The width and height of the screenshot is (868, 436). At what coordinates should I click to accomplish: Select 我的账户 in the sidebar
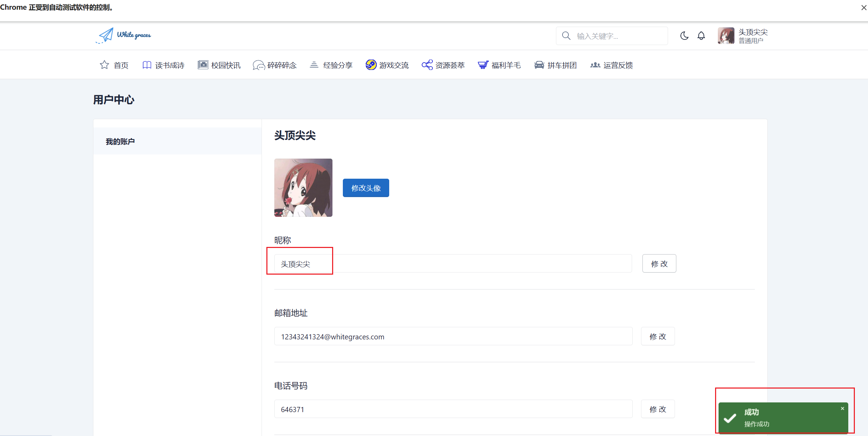point(120,141)
